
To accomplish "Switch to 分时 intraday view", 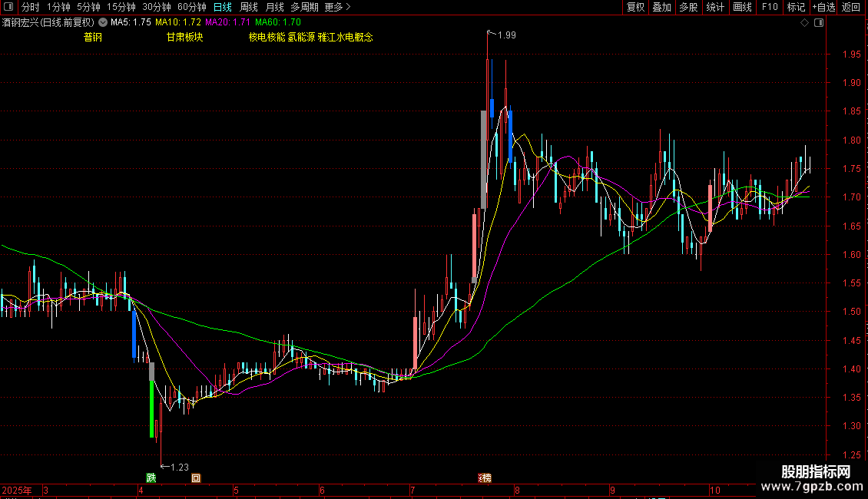I will tap(31, 7).
